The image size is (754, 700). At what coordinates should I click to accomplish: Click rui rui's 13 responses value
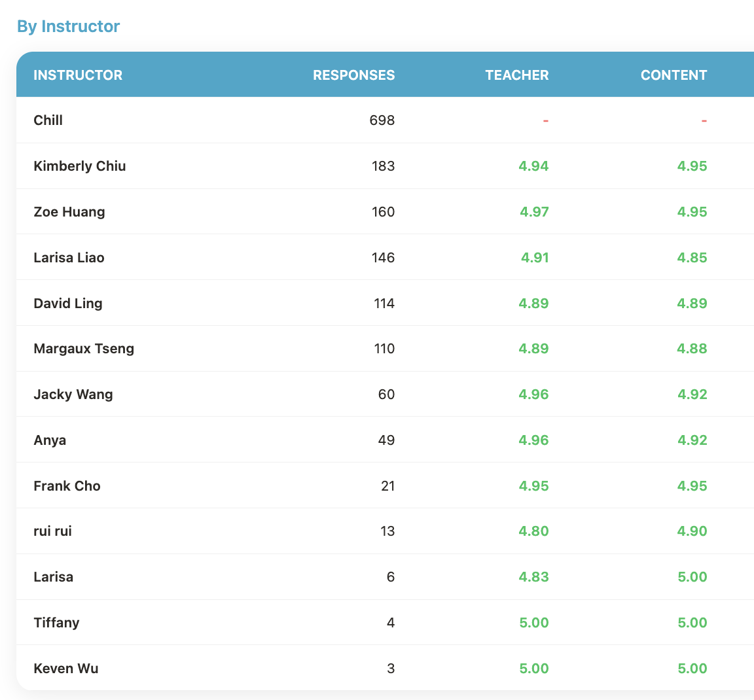pos(387,531)
